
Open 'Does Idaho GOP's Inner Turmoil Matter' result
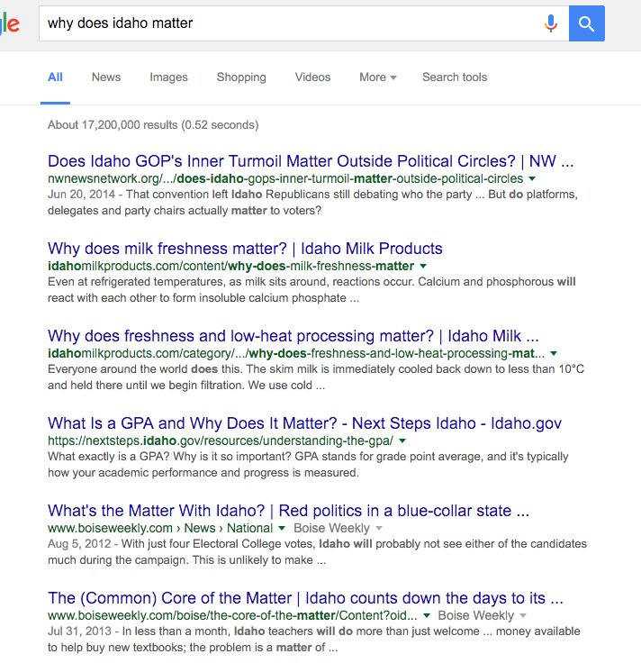point(311,161)
